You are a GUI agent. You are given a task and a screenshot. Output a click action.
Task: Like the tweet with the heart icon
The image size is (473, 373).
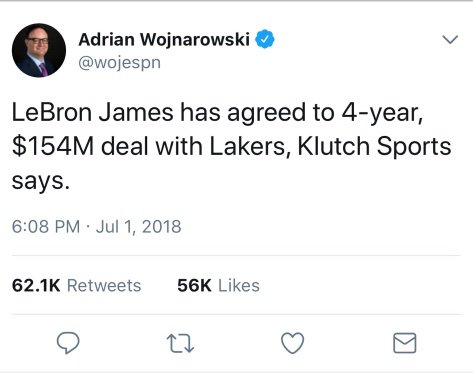point(293,343)
